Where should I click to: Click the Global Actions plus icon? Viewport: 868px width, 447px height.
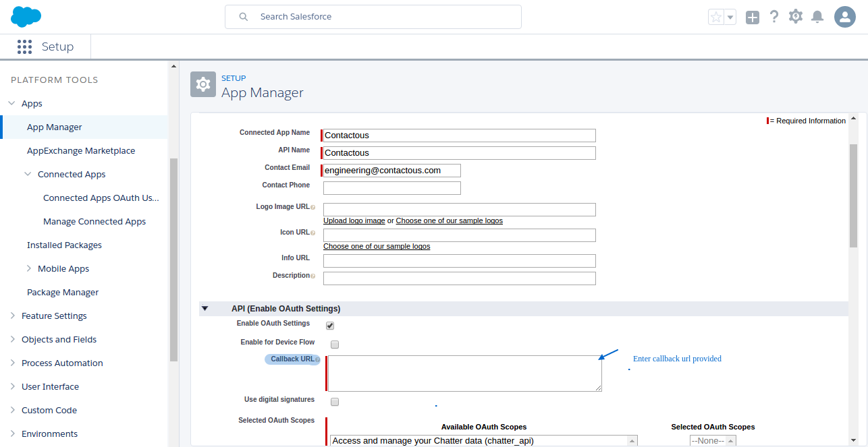[753, 18]
